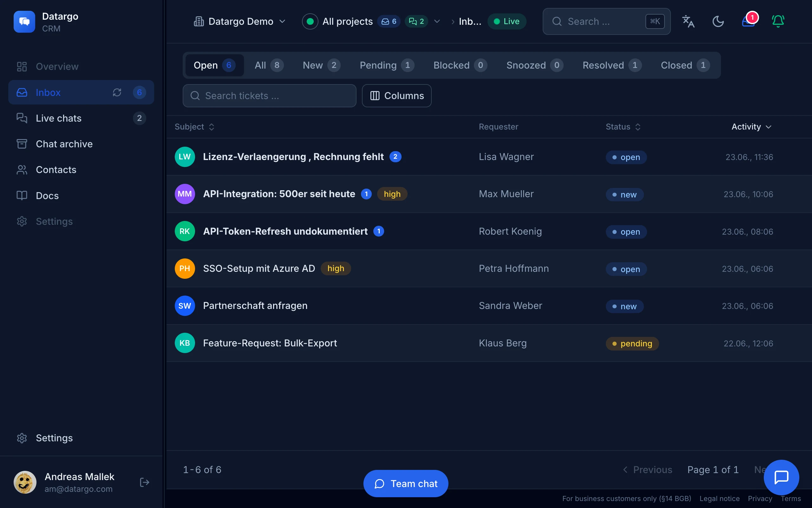The image size is (812, 508).
Task: Open ticket Lizenz-Verlaengerung, Rechnung fehlt
Action: coord(293,157)
